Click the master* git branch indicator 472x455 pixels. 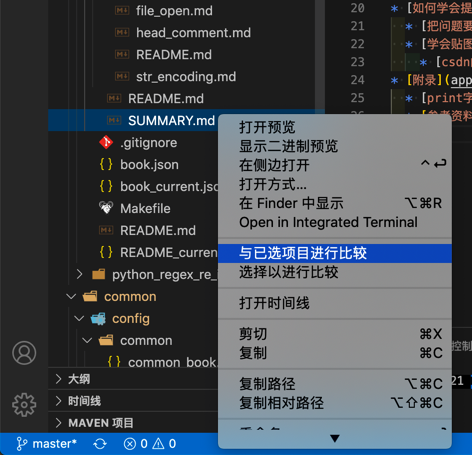(x=47, y=444)
